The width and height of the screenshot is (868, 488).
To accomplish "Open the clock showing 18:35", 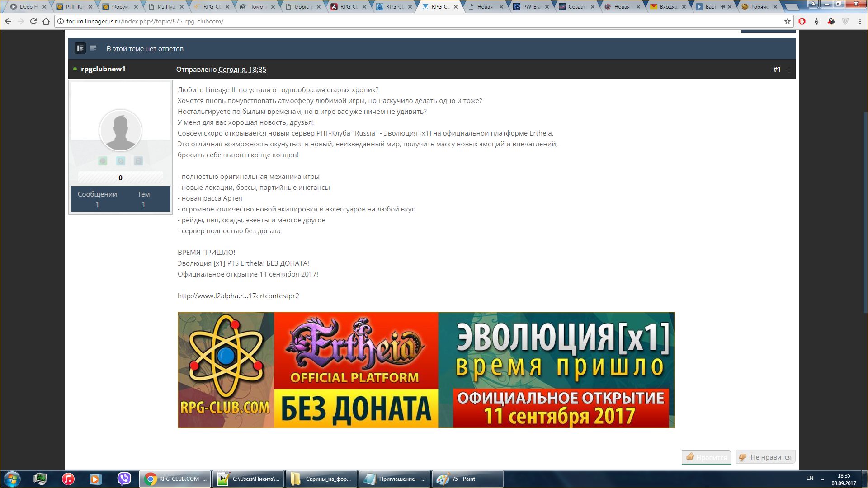I will coord(844,479).
